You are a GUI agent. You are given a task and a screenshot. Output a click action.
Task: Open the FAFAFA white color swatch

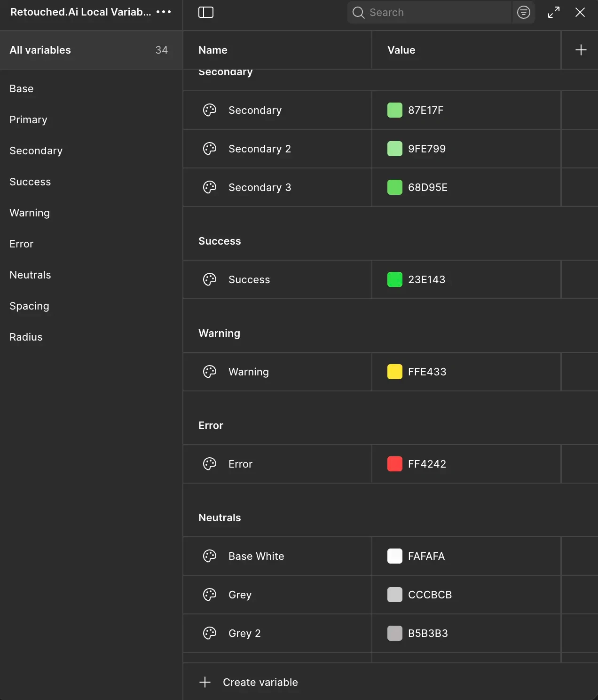coord(395,556)
